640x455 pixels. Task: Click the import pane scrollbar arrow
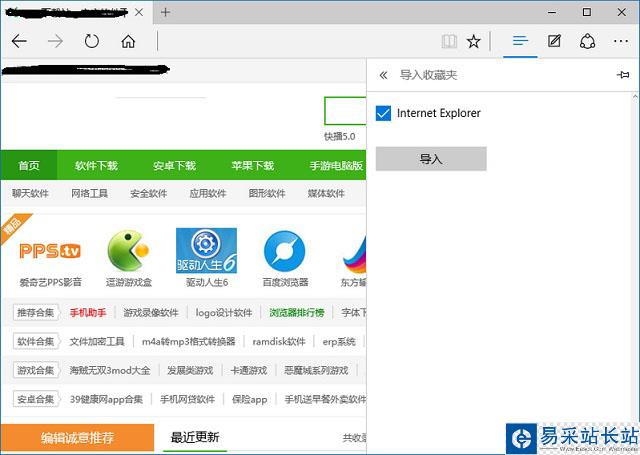point(635,97)
